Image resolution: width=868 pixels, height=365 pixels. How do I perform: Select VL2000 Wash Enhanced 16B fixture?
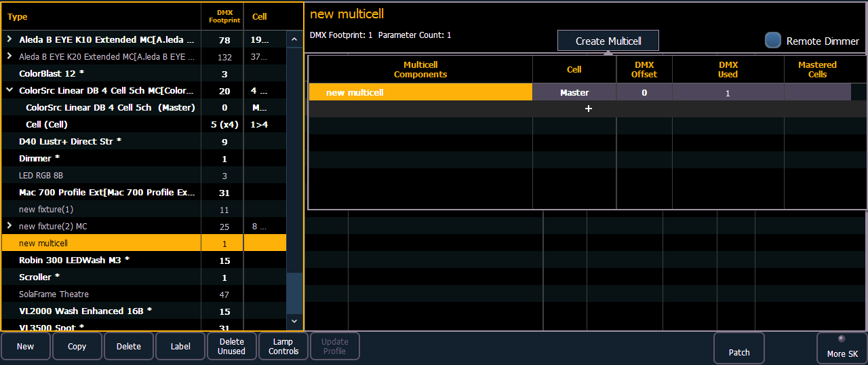(x=144, y=311)
